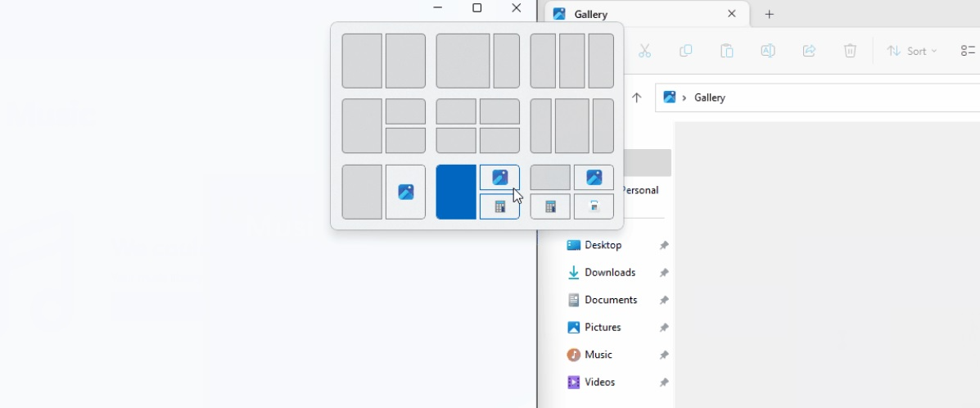Viewport: 980px width, 408px height.
Task: Click the Rename icon in toolbar
Action: pyautogui.click(x=768, y=51)
